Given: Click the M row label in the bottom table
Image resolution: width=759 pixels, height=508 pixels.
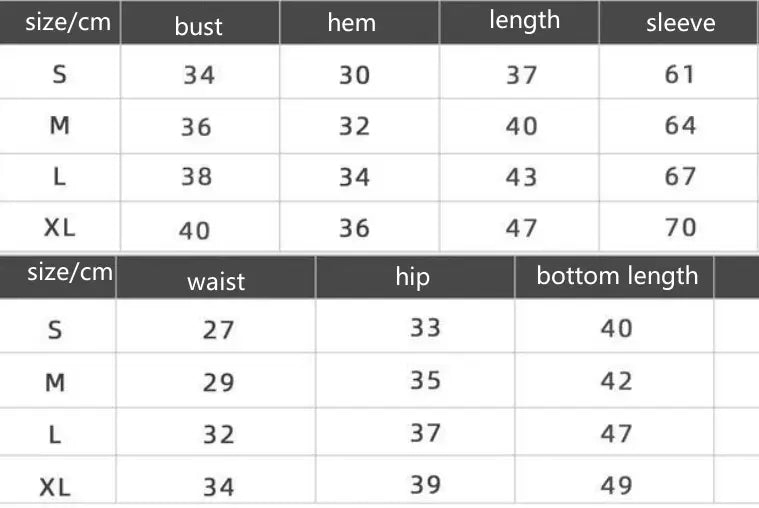Looking at the screenshot, I should coord(55,382).
